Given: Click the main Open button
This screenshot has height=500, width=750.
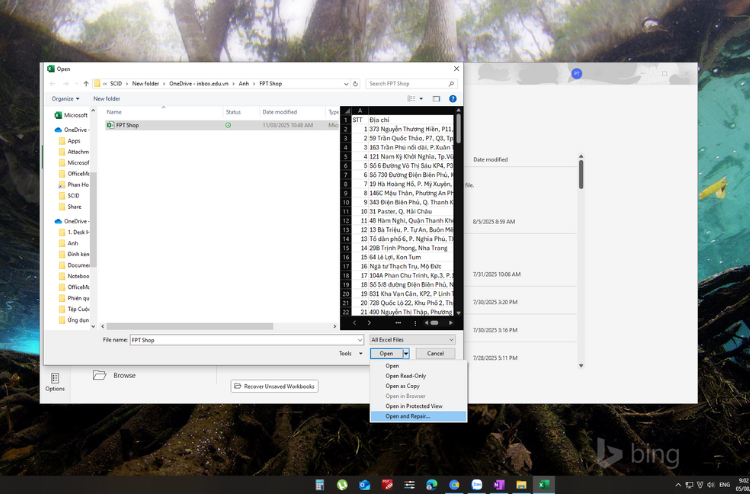Looking at the screenshot, I should (x=386, y=354).
